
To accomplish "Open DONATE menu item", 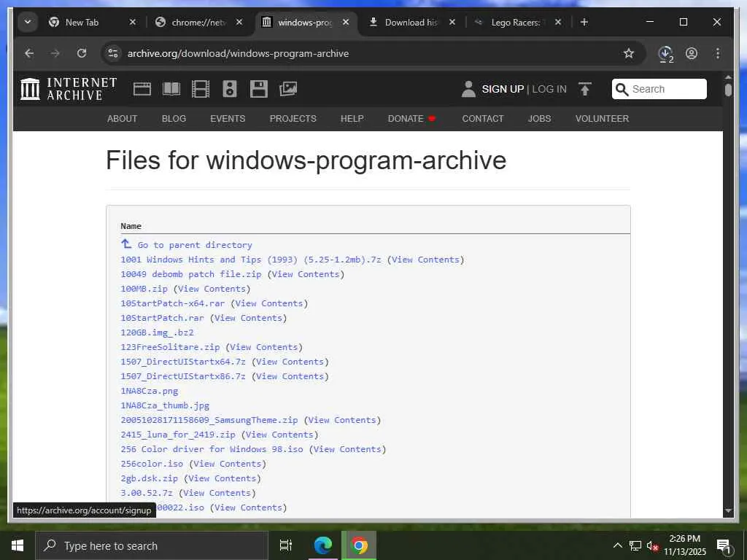I will click(x=411, y=119).
